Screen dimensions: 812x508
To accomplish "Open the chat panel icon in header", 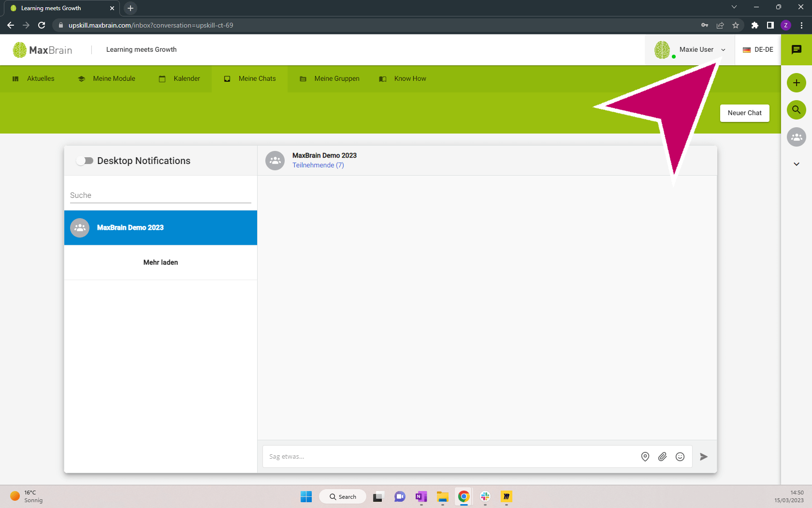I will (797, 49).
